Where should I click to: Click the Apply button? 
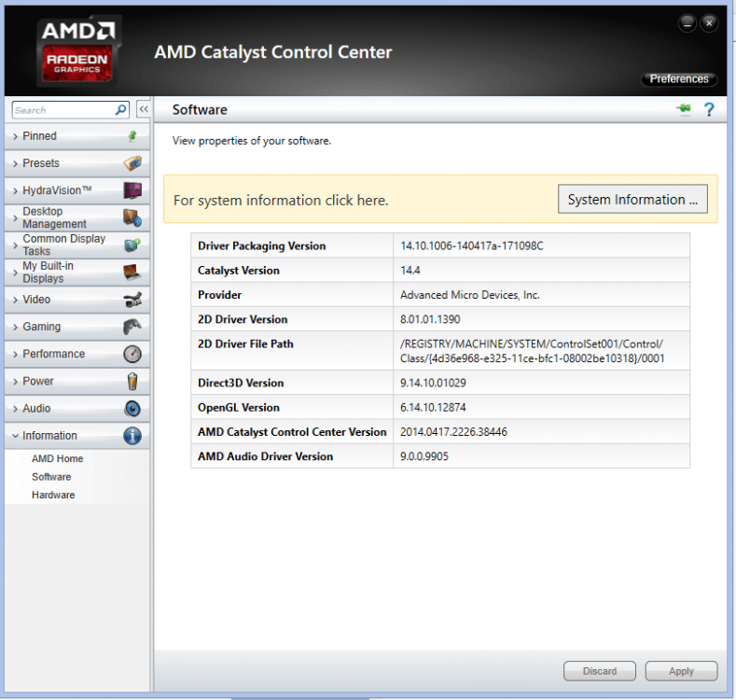(681, 671)
